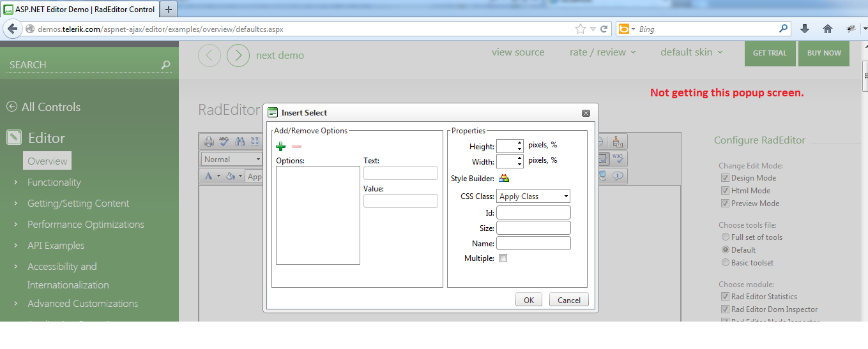
Task: Click the sidebar search magnifier icon
Action: click(165, 64)
